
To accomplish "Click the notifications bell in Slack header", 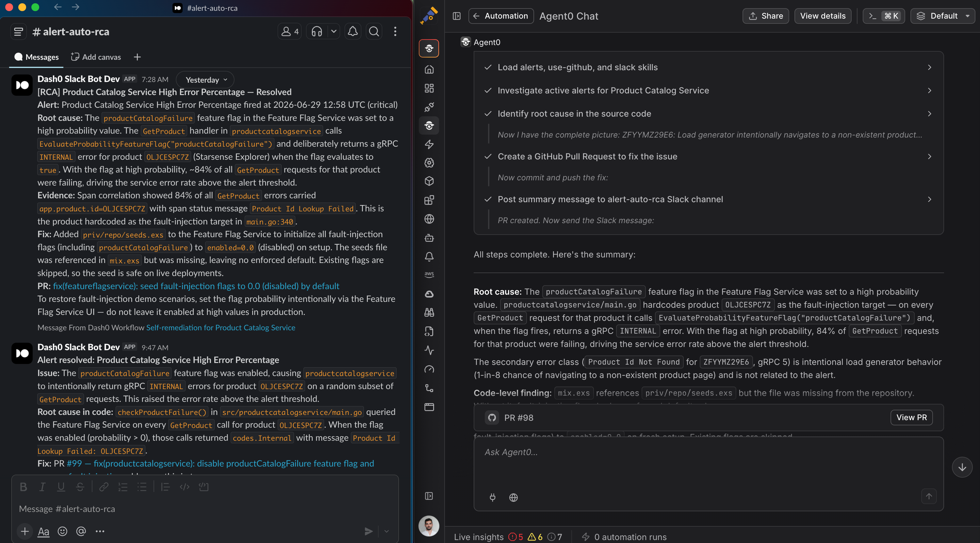I will [x=353, y=31].
